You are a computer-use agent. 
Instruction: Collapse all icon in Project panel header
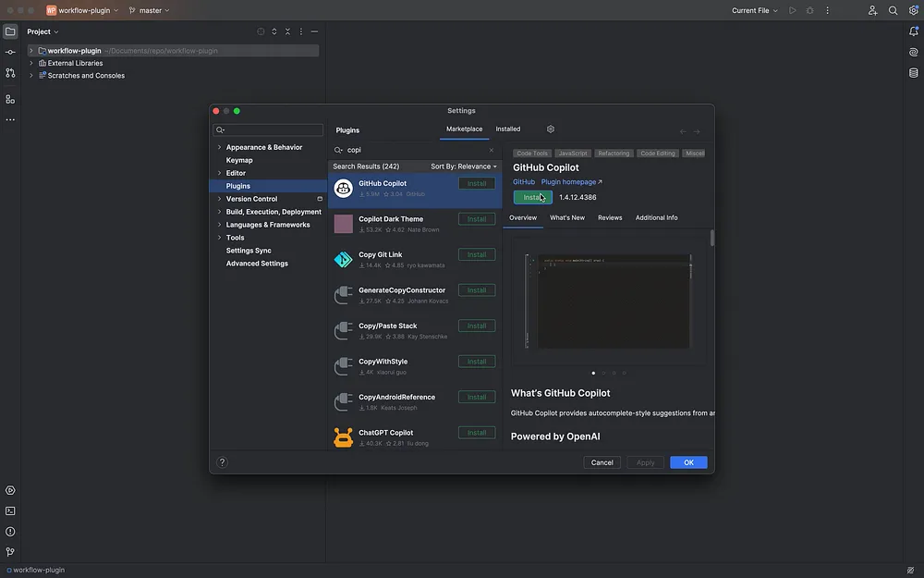287,31
